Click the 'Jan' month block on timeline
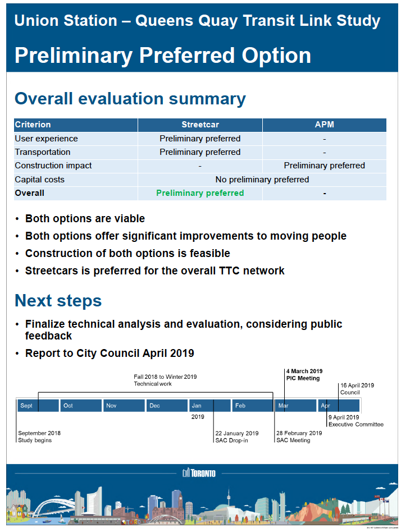This screenshot has width=401, height=532. [x=210, y=405]
